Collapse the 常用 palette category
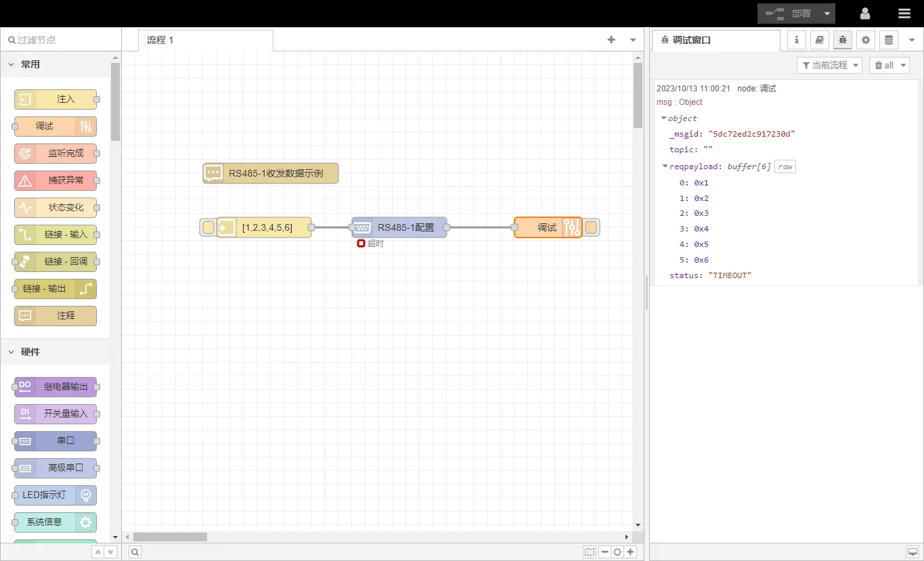This screenshot has width=924, height=561. (x=12, y=64)
